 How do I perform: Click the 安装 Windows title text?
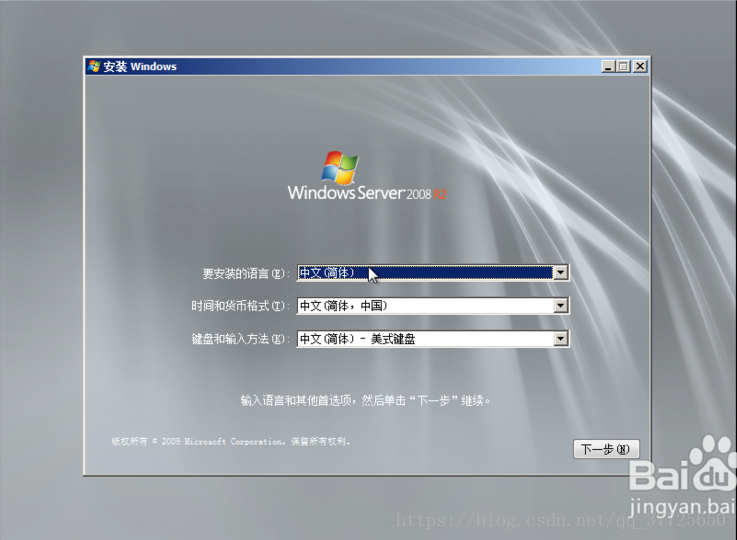[x=140, y=67]
